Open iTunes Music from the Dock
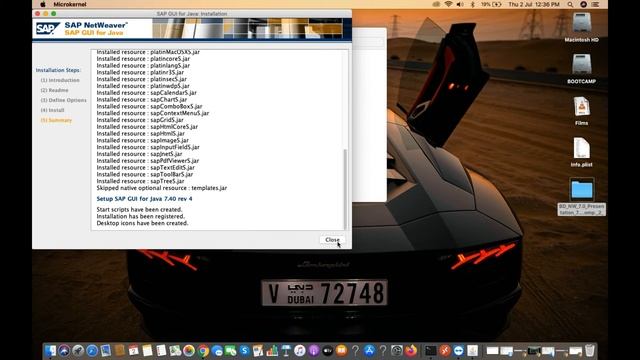Viewport: 640px width, 360px height. 300,351
